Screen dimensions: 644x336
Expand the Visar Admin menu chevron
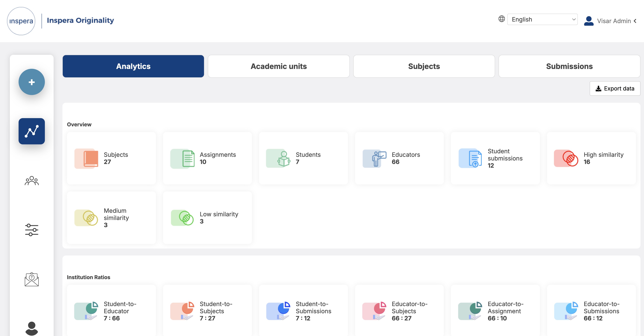(x=635, y=21)
